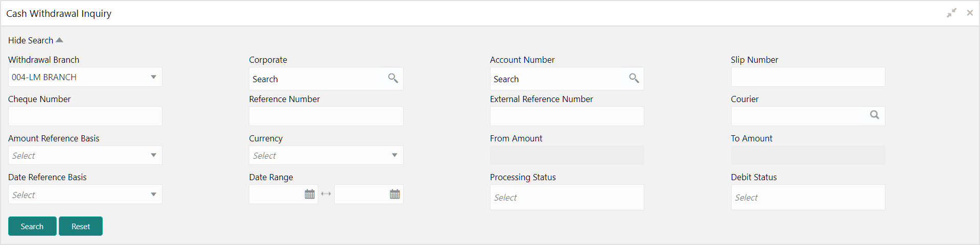Open the Withdrawal Branch dropdown
This screenshot has width=980, height=245.
pos(85,77)
